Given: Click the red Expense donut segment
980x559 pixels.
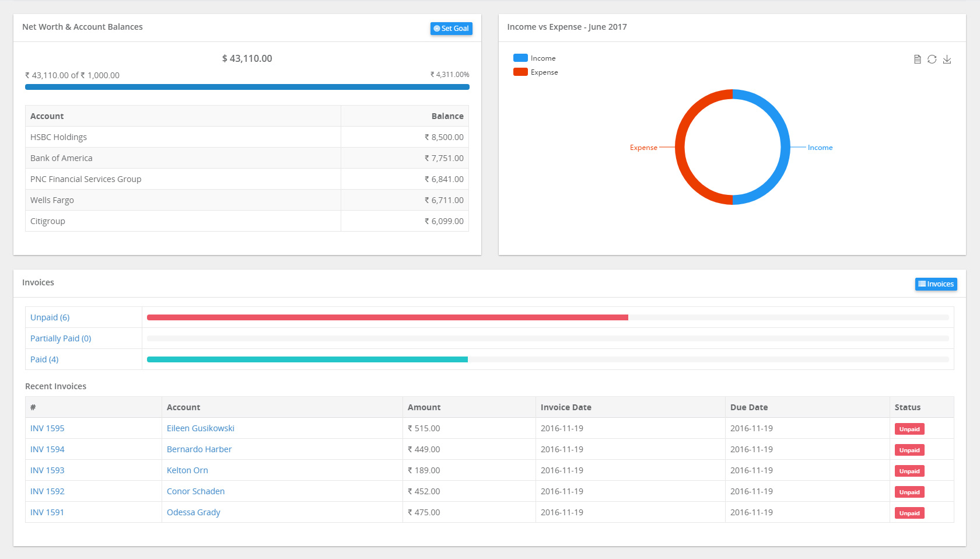Looking at the screenshot, I should click(x=680, y=147).
